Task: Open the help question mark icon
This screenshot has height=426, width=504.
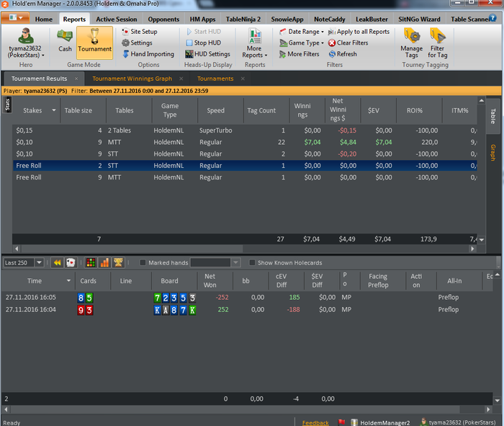Action: point(492,18)
